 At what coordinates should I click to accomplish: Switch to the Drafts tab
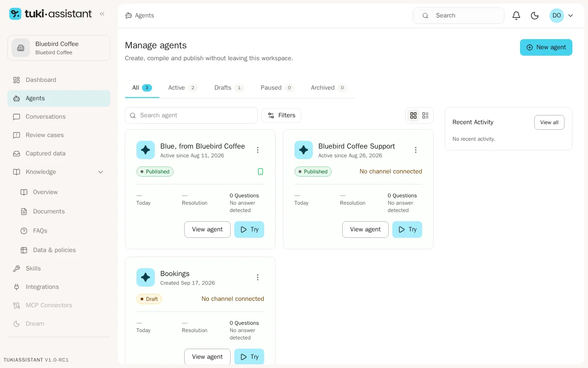tap(229, 88)
